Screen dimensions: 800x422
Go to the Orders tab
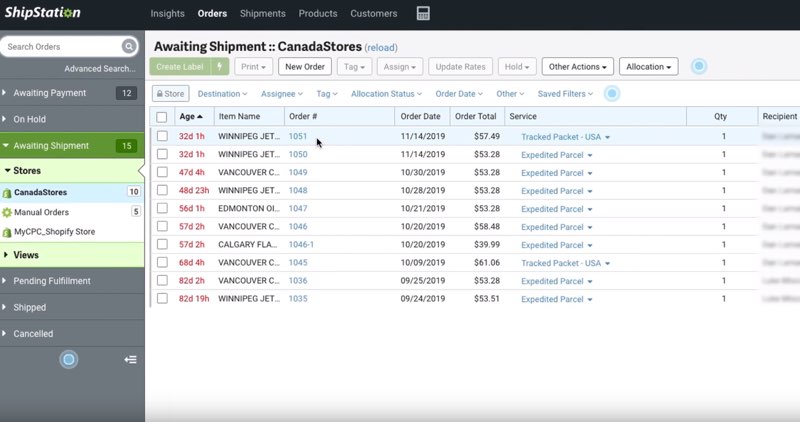coord(212,14)
